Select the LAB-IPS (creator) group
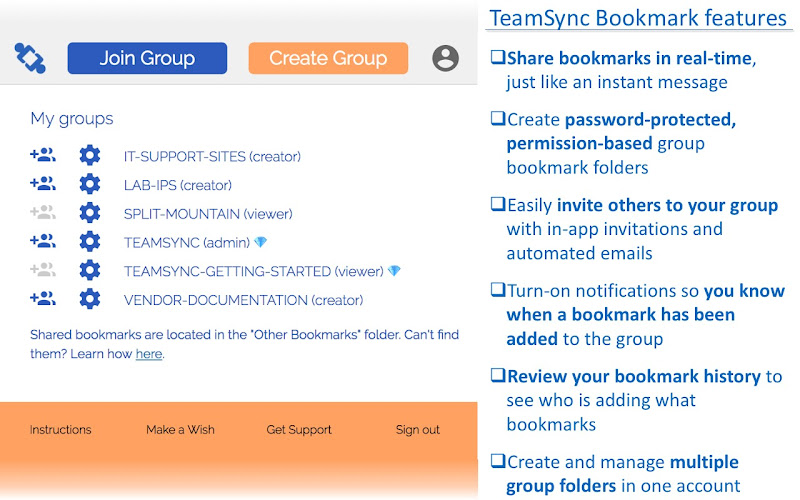 click(178, 185)
